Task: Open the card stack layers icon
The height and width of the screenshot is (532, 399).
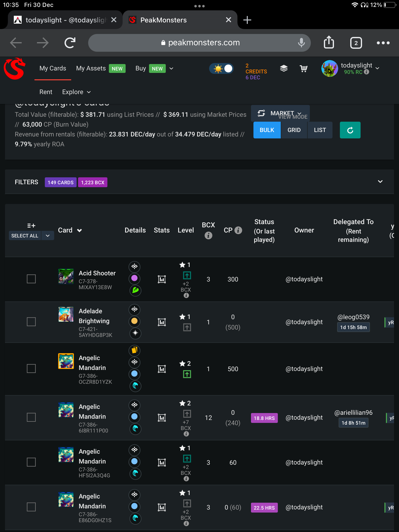Action: pos(284,68)
